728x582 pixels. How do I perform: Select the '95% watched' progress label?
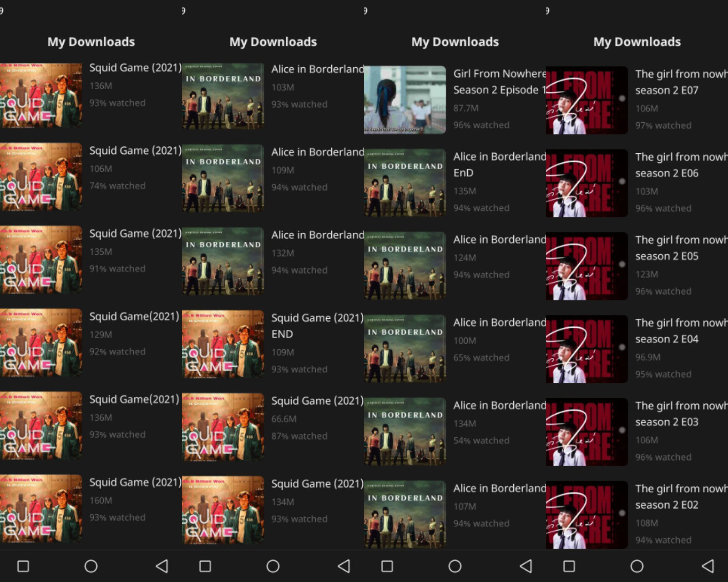pyautogui.click(x=663, y=374)
